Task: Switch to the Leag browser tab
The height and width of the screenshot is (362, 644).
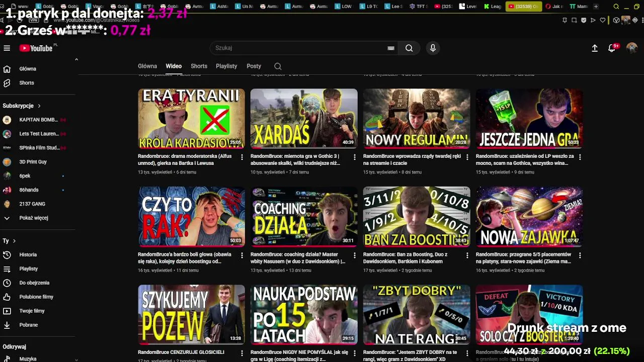Action: point(493,7)
